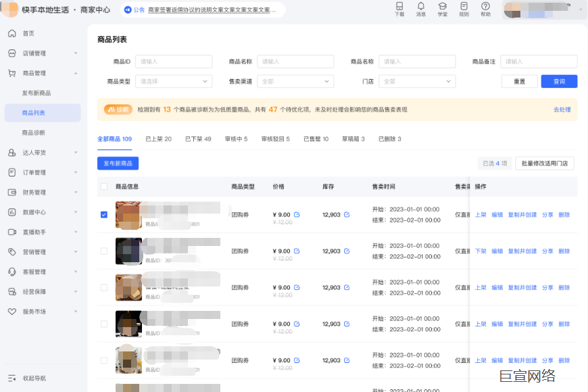Open the download icon in header

(x=399, y=6)
